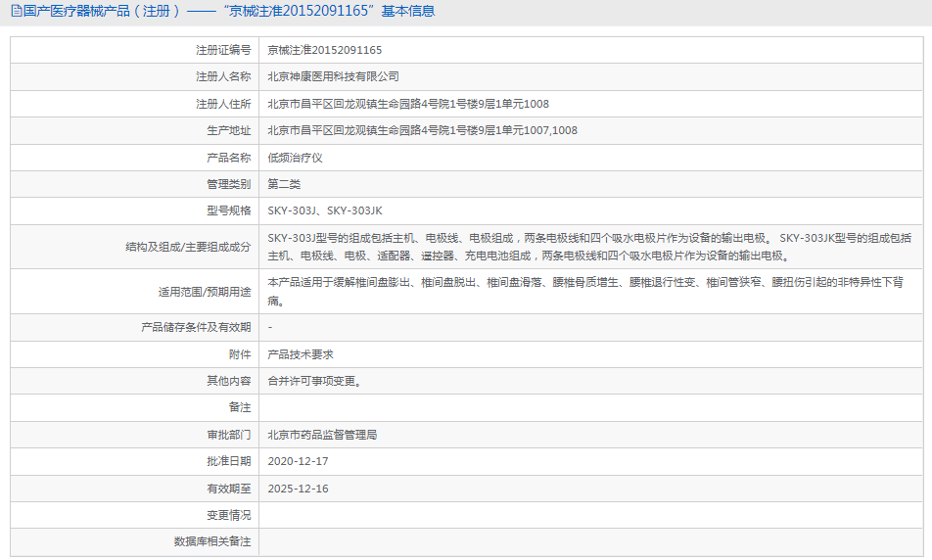This screenshot has width=932, height=560.
Task: Click the label 数据库相关备注
Action: tap(212, 541)
